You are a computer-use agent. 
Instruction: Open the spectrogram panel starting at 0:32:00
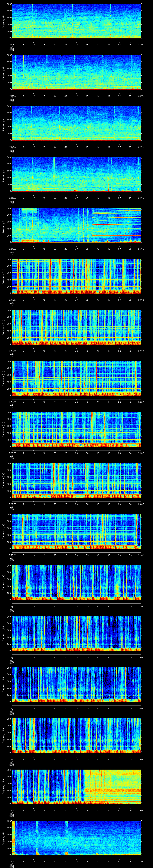(77, 633)
